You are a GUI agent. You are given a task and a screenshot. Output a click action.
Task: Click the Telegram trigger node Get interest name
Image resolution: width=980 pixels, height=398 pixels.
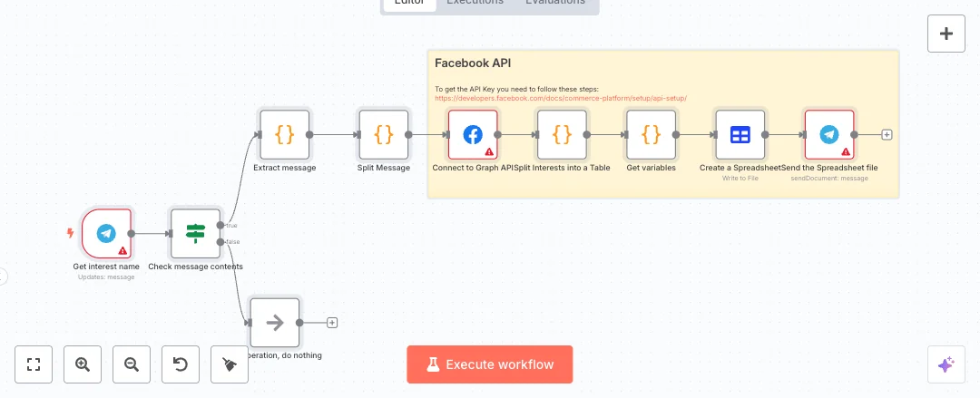point(106,233)
